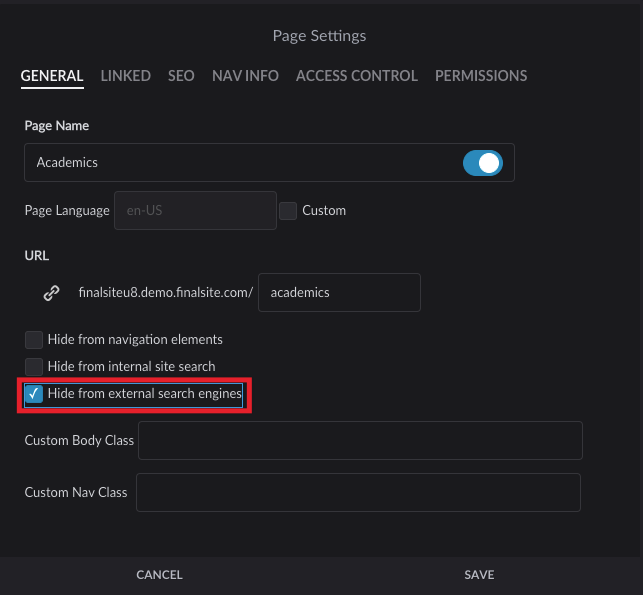Viewport: 643px width, 595px height.
Task: Click the Page Language en-US field
Action: pyautogui.click(x=195, y=211)
